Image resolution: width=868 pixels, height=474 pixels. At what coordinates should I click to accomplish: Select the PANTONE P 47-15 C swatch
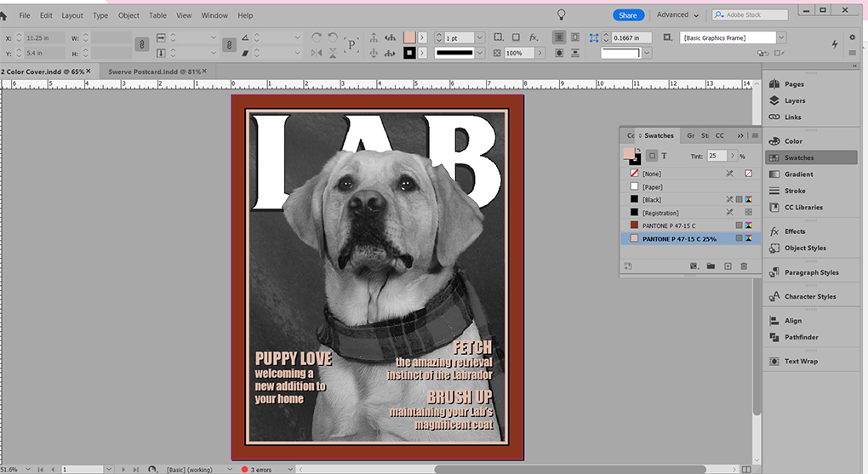(677, 226)
